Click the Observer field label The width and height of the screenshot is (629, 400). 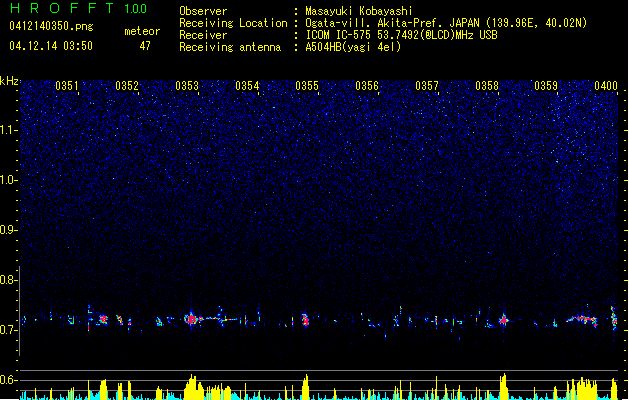tap(203, 11)
